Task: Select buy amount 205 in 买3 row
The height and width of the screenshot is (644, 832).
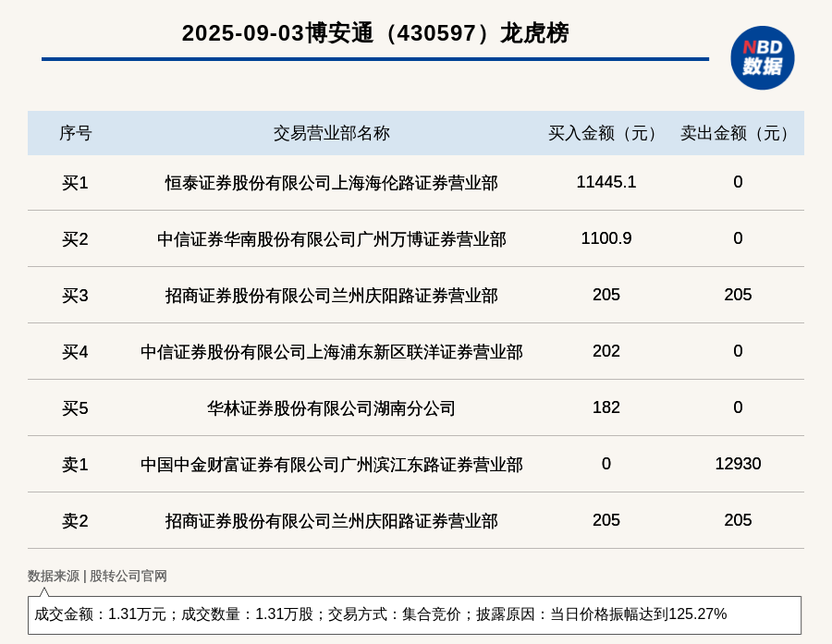Action: (606, 295)
